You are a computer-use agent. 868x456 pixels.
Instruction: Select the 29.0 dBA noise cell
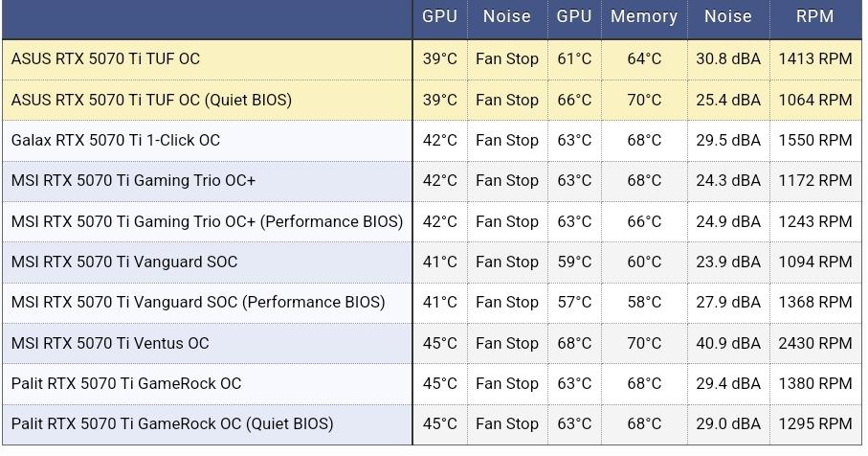pos(728,423)
